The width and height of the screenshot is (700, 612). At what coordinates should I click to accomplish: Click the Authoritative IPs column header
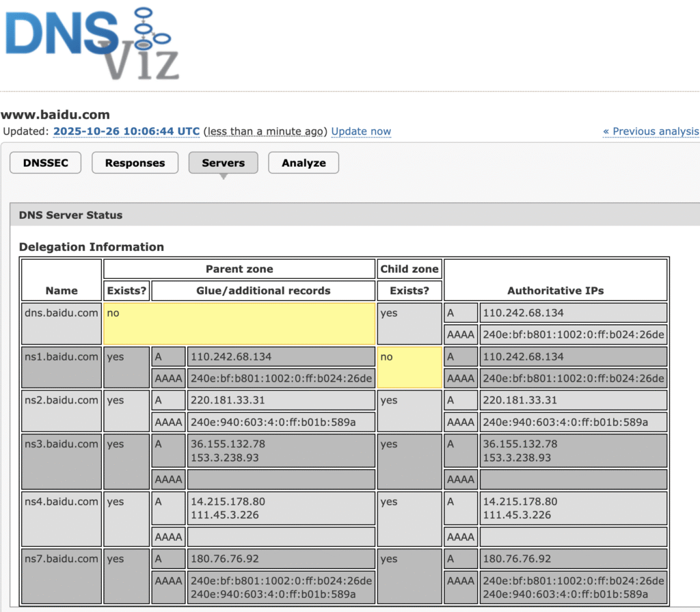click(555, 291)
